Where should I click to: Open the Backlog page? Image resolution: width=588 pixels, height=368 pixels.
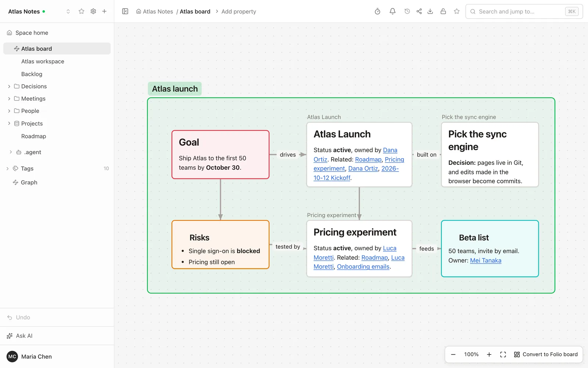57,74
